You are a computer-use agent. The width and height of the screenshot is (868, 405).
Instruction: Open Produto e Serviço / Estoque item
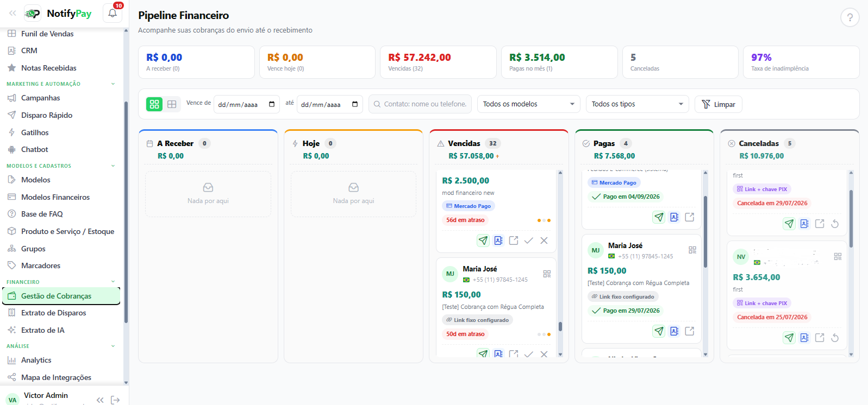click(62, 231)
